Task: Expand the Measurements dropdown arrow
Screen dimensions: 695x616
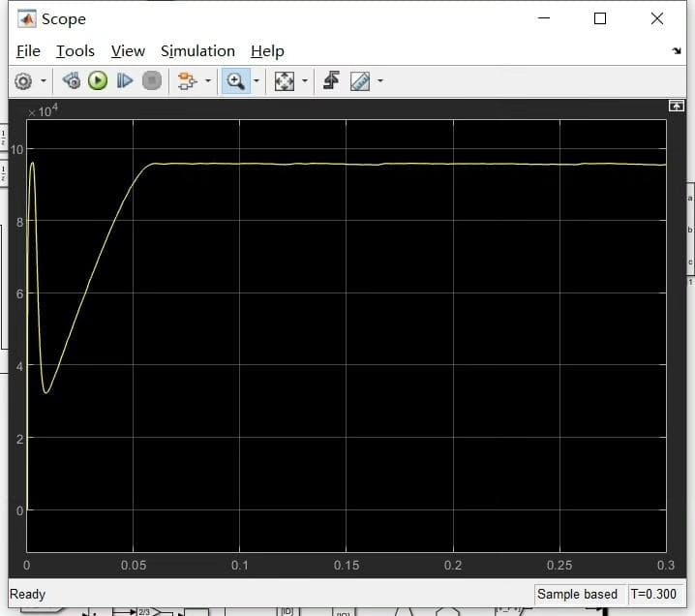Action: tap(380, 81)
